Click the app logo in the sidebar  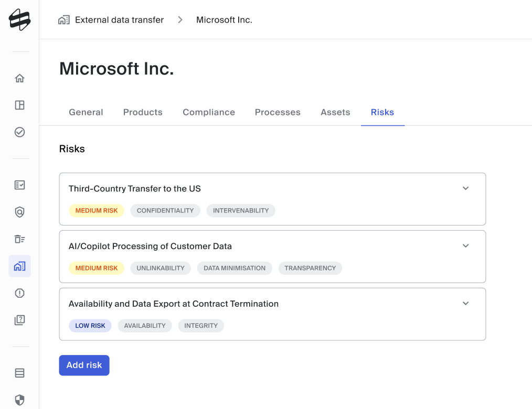(x=20, y=20)
